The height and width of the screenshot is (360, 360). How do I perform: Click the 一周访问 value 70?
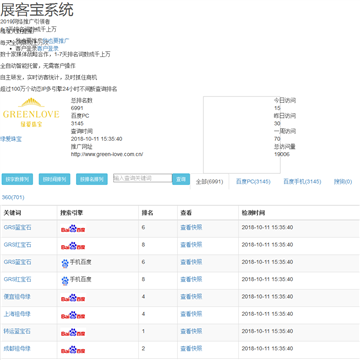coord(277,139)
